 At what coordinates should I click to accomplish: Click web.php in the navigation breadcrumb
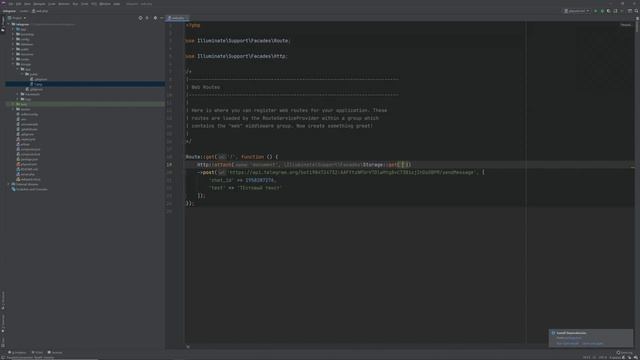click(40, 11)
